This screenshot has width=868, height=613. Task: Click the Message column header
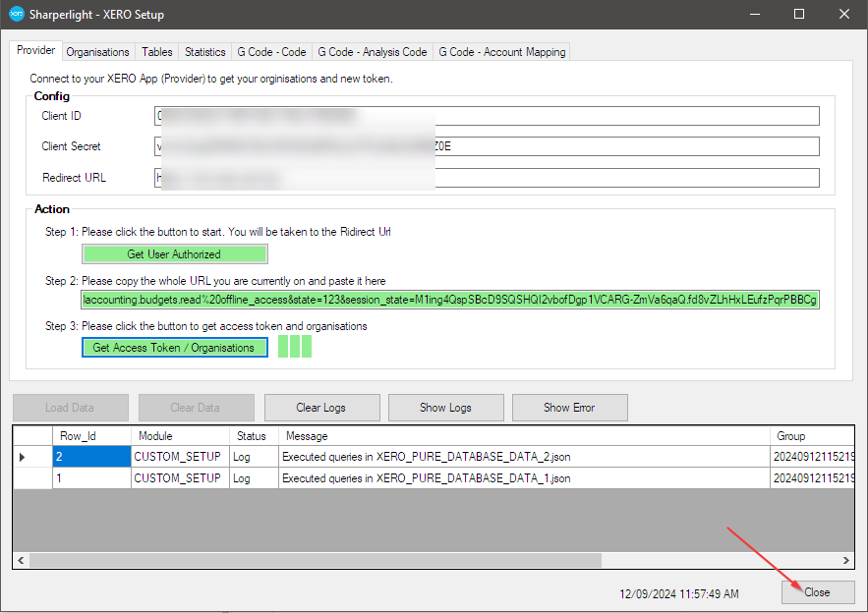(x=524, y=436)
